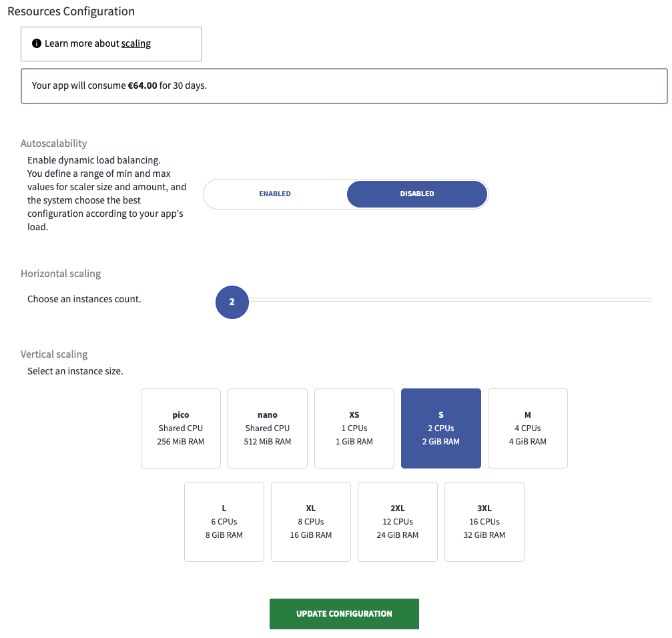The image size is (672, 638).
Task: Choose the XS instance with 1 CPU
Action: pos(354,428)
